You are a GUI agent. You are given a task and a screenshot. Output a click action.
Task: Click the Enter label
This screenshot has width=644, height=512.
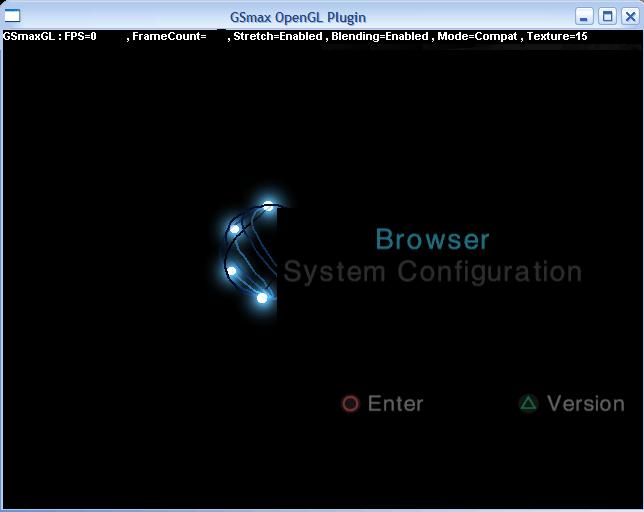395,404
